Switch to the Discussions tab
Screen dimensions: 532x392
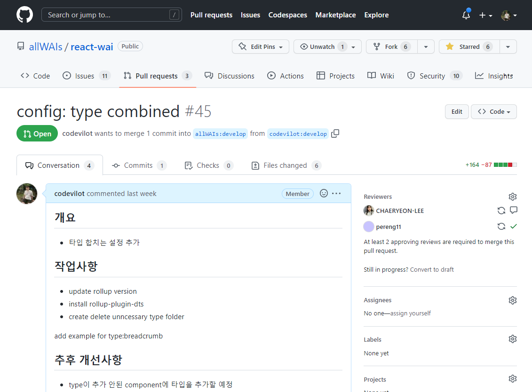(x=230, y=76)
